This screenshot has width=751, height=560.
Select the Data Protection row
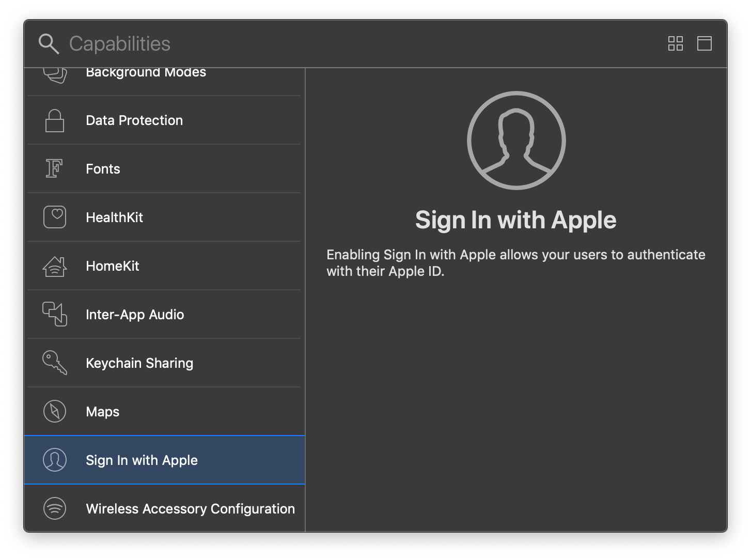[164, 120]
